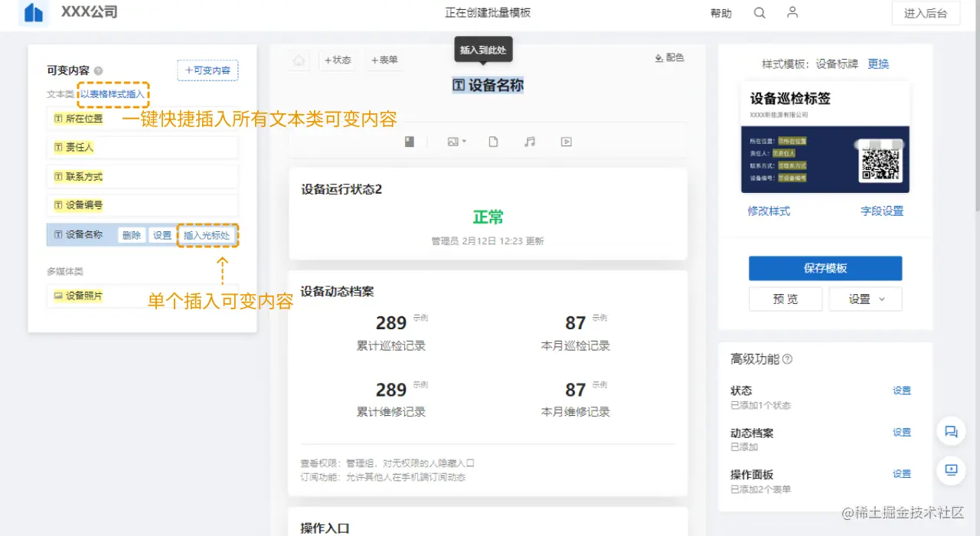Open the floating chat feedback icon
The image size is (980, 536).
point(951,432)
